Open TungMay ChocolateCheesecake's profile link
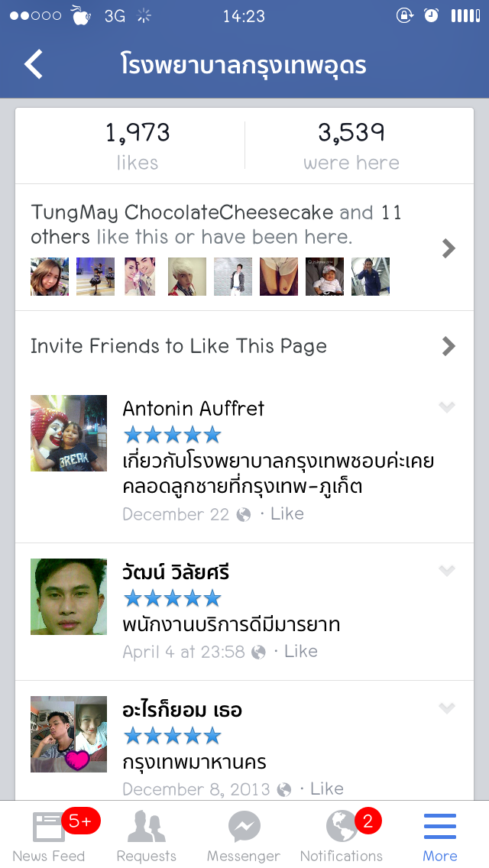 pos(182,212)
